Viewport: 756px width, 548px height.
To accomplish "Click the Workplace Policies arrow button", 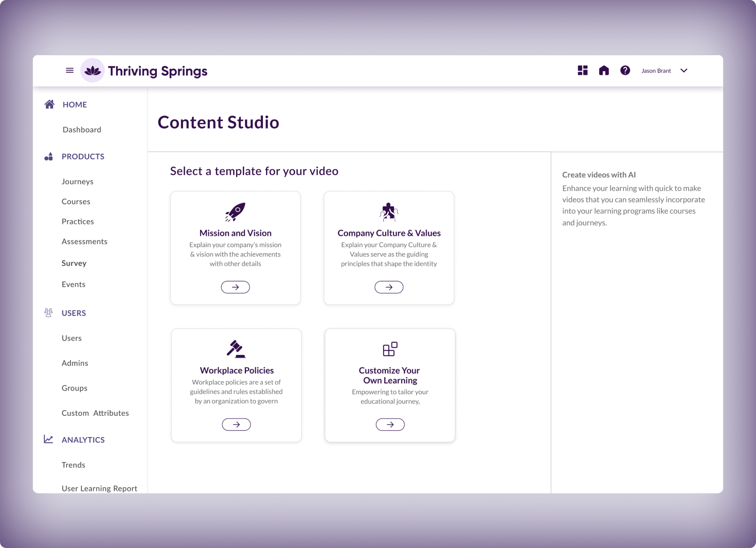I will [236, 424].
